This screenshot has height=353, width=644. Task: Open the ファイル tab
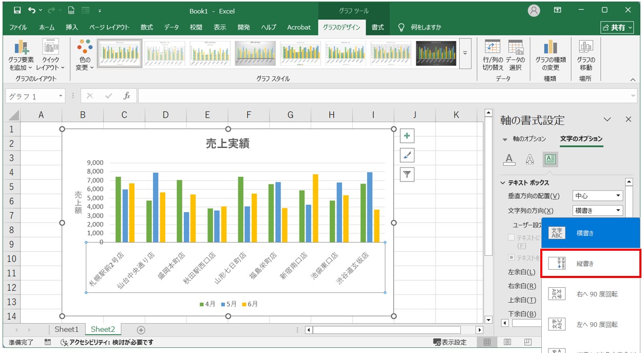point(18,27)
